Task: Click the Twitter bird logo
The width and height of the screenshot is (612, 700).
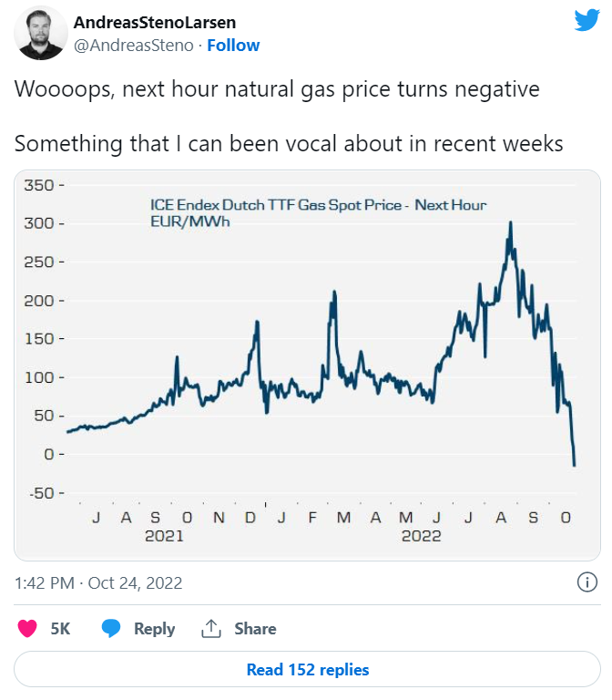Action: coord(587,20)
